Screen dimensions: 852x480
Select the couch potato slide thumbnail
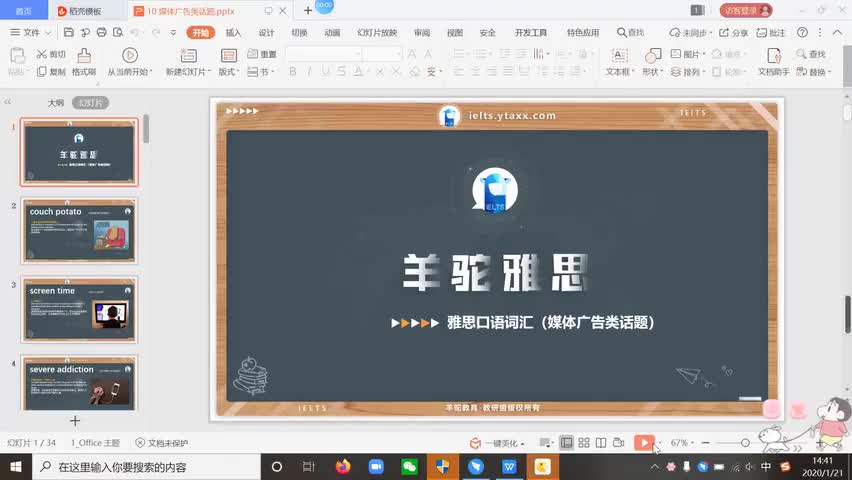pos(79,231)
